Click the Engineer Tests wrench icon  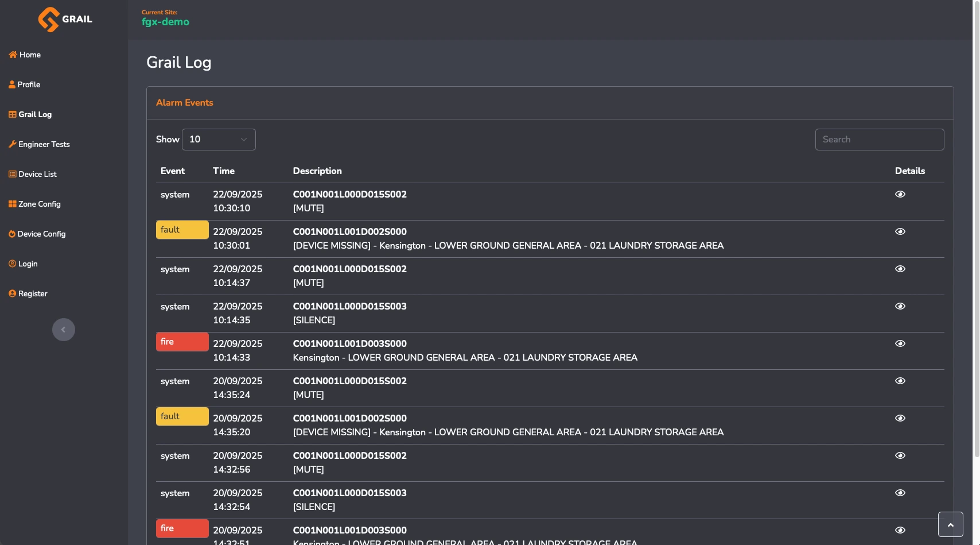pyautogui.click(x=12, y=144)
